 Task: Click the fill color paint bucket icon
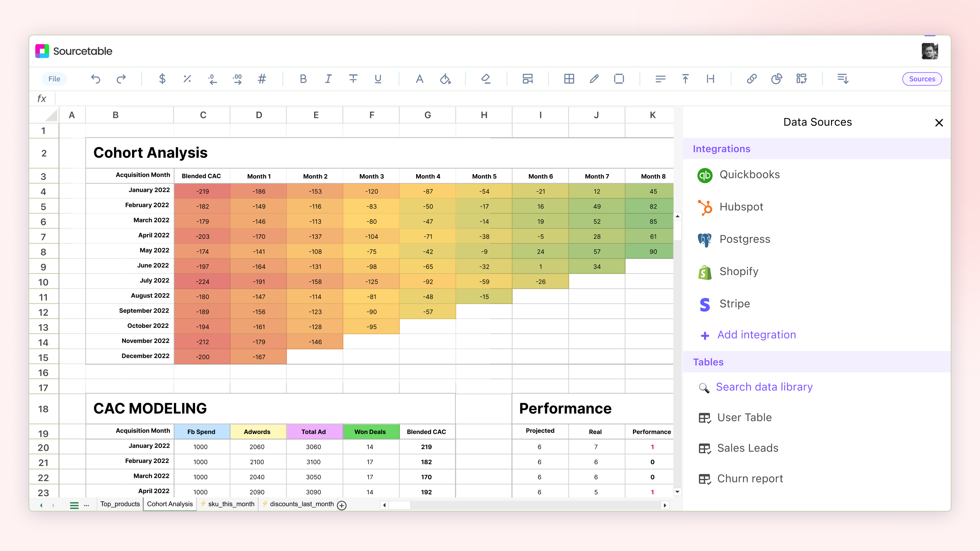pos(445,79)
